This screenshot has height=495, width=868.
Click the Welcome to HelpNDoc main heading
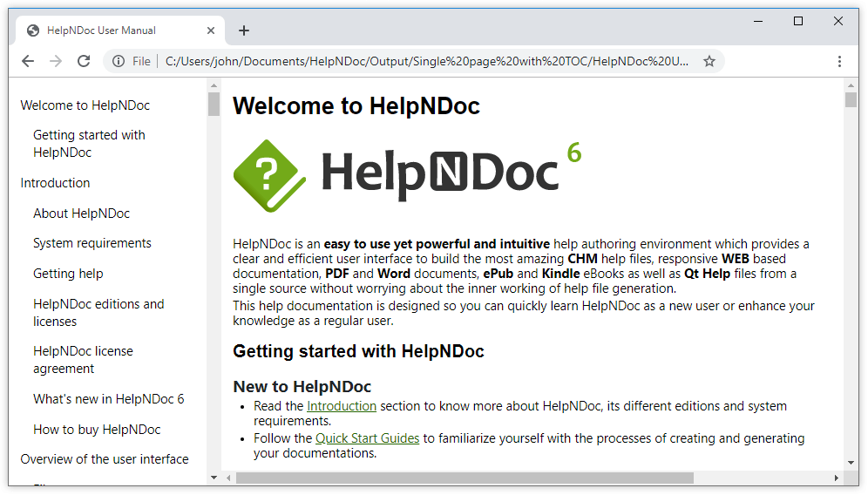pos(356,105)
